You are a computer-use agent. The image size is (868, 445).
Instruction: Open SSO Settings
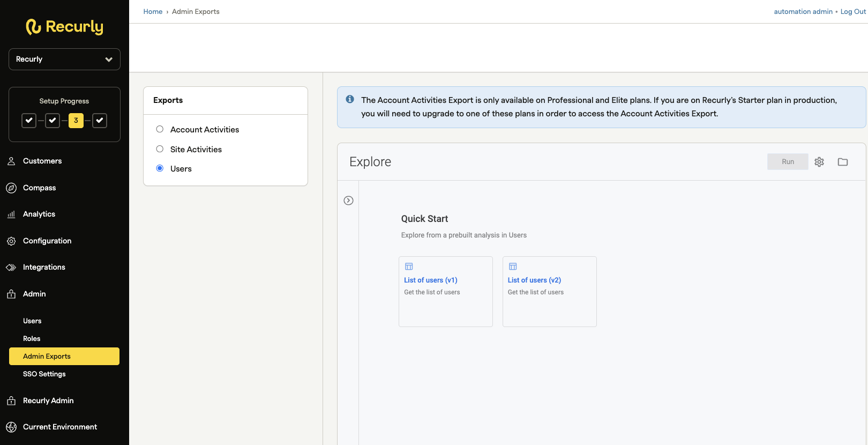44,374
